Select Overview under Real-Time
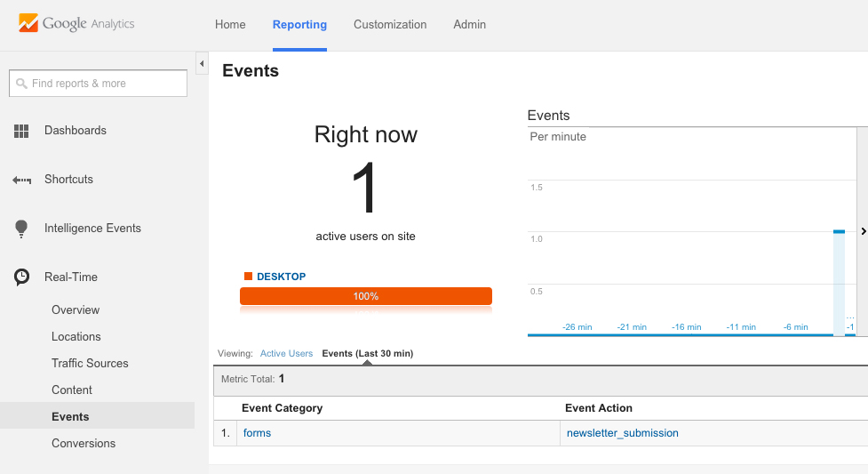The width and height of the screenshot is (868, 474). click(x=76, y=310)
